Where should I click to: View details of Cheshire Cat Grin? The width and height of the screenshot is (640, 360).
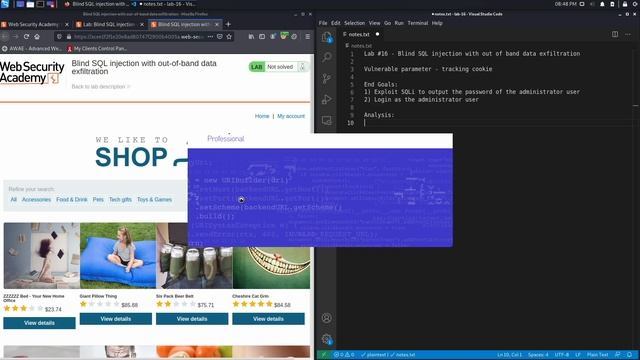pyautogui.click(x=268, y=319)
